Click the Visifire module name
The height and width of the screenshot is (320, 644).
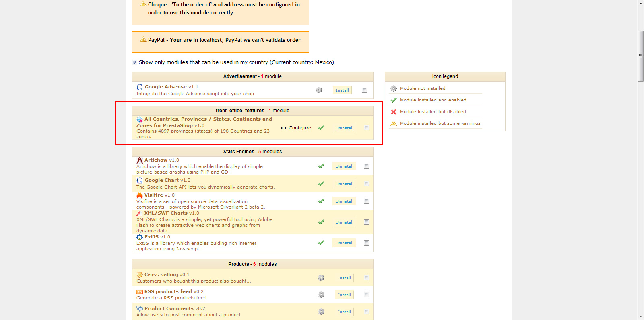154,195
